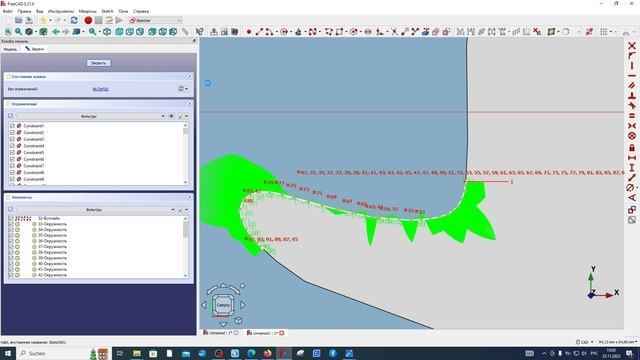Toggle the constraints filter master checkbox
Viewport: 640px width, 360px height.
coord(11,116)
